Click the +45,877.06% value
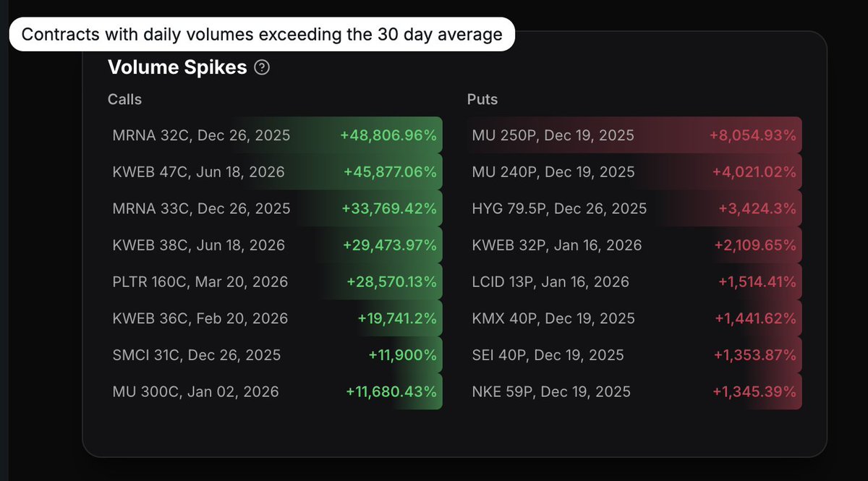The image size is (868, 481). [390, 172]
